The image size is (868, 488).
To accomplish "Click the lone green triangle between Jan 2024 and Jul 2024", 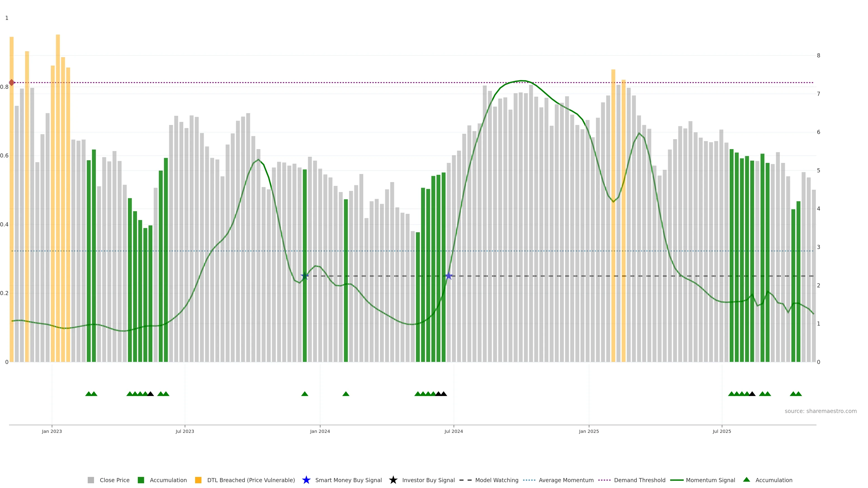I will click(346, 394).
